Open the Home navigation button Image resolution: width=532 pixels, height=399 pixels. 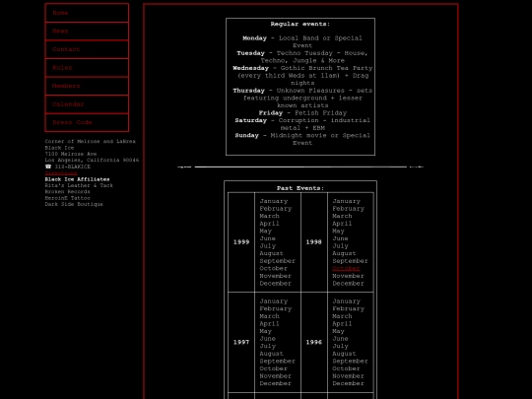pos(87,13)
